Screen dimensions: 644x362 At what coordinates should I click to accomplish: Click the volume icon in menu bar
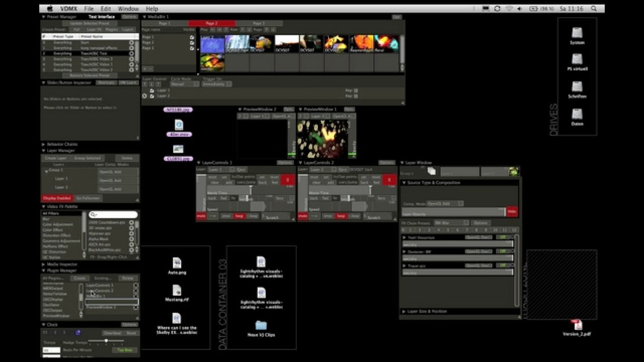(x=520, y=9)
